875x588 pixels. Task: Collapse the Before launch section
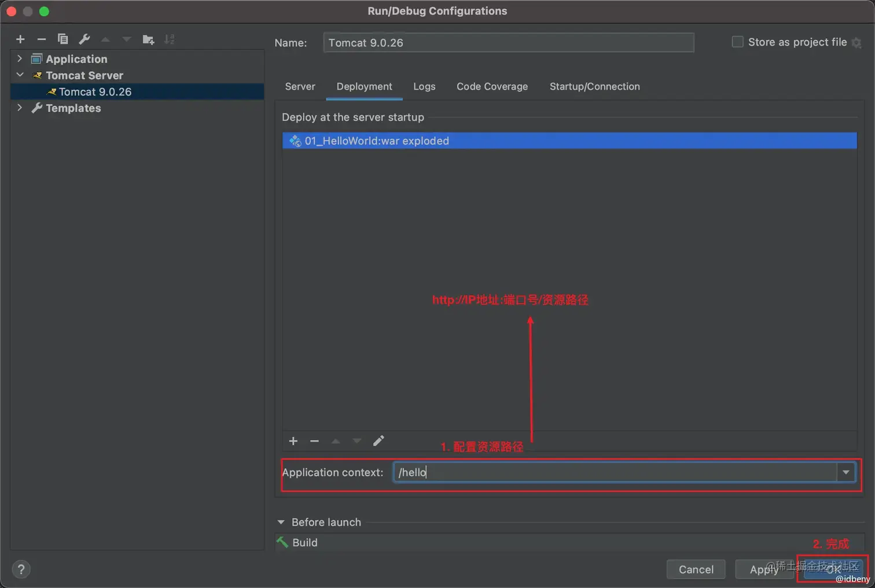tap(281, 522)
